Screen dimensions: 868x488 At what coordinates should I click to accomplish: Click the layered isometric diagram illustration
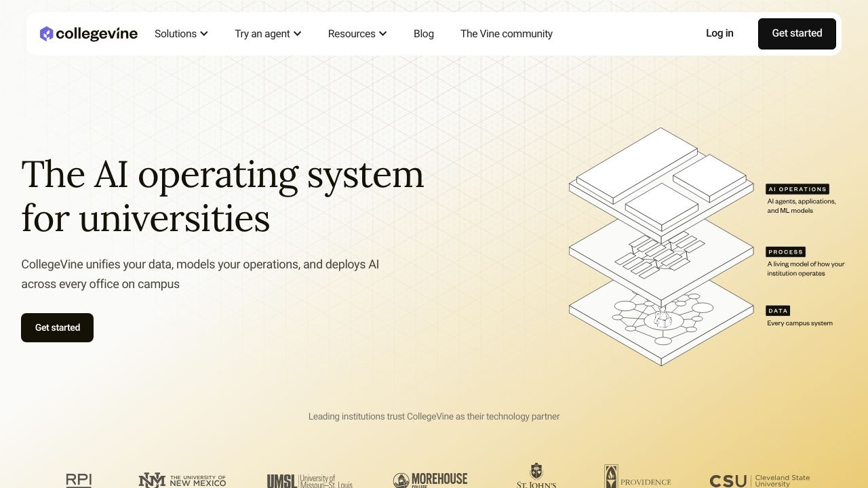(661, 247)
